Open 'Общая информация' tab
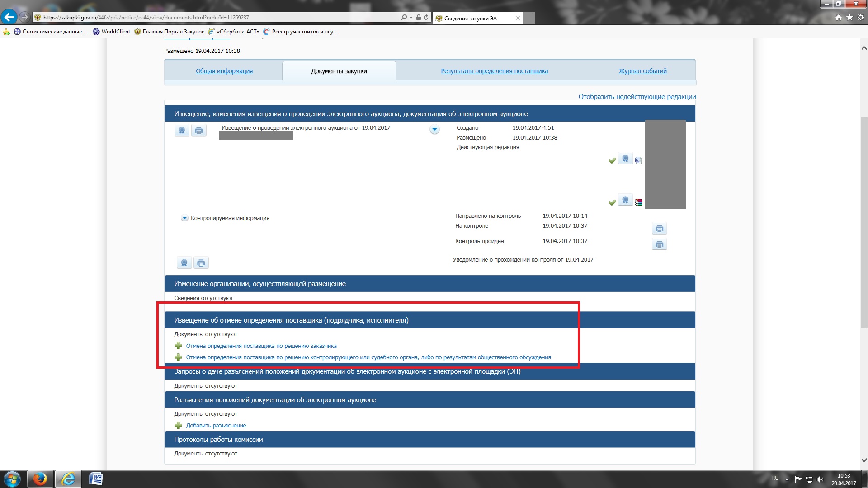Screen dimensions: 868x488 click(224, 71)
